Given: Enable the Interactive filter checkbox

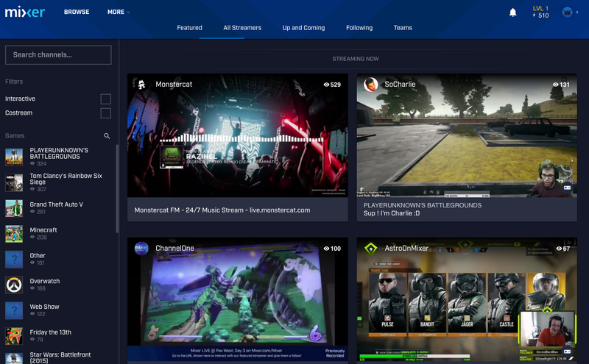Looking at the screenshot, I should pyautogui.click(x=106, y=99).
